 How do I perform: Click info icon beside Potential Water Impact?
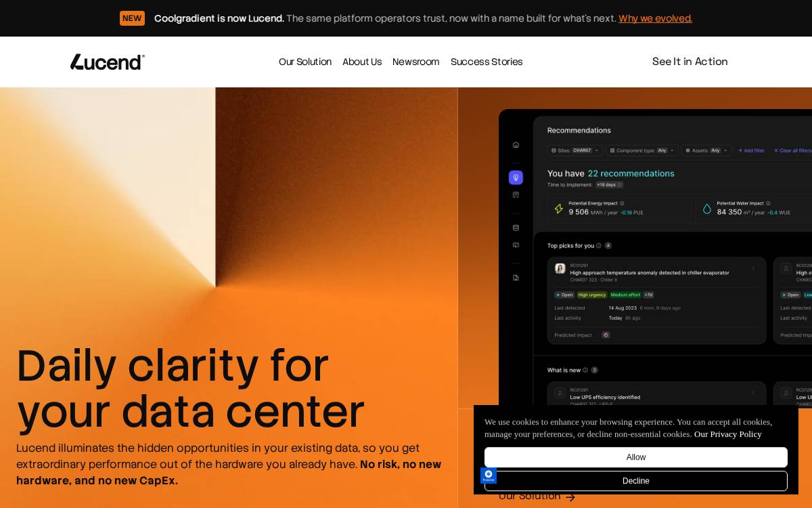(x=768, y=203)
